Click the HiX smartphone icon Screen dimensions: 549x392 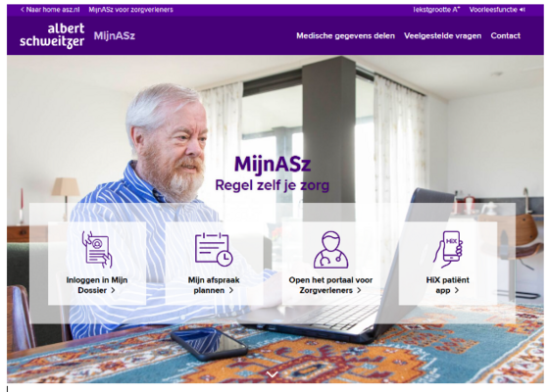point(448,249)
